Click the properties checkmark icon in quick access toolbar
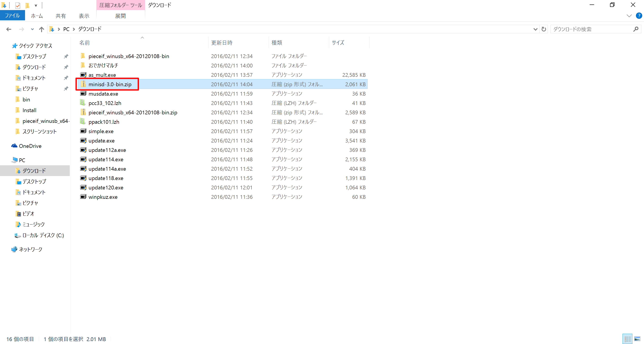Image resolution: width=644 pixels, height=344 pixels. pyautogui.click(x=17, y=5)
